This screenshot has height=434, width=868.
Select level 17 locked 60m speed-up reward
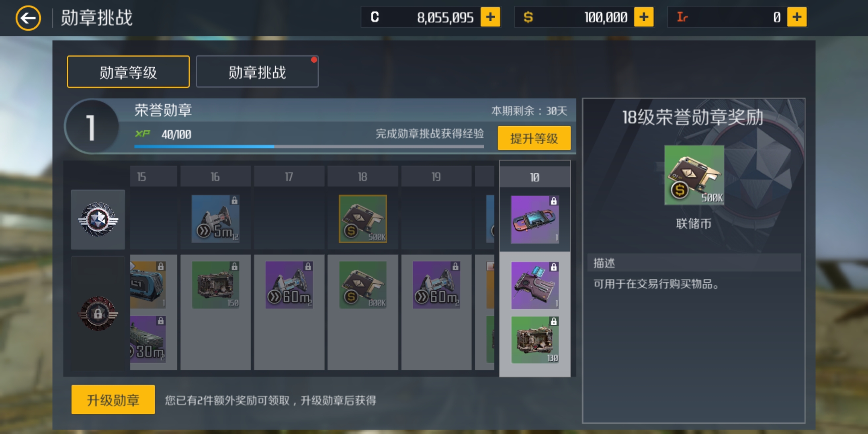[289, 285]
